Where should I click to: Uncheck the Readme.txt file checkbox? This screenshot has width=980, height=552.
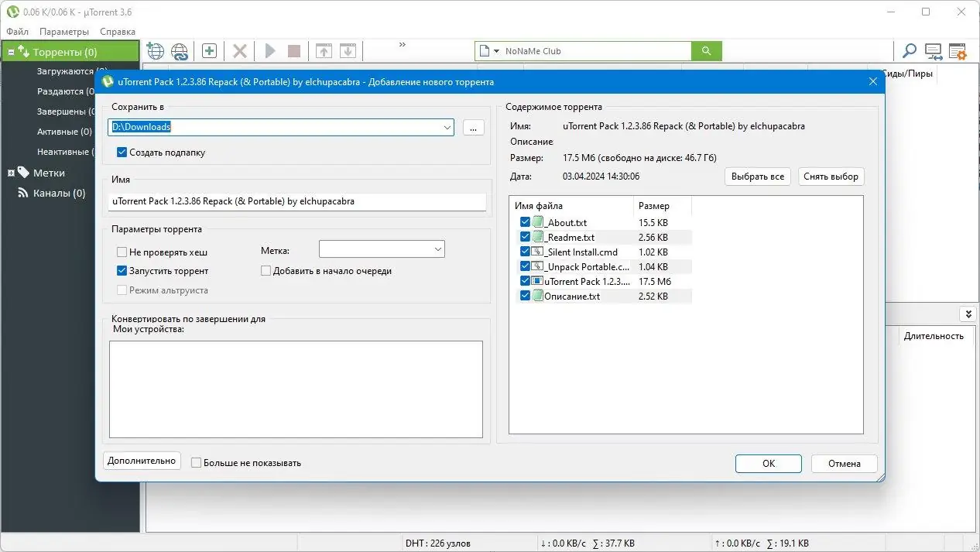pyautogui.click(x=525, y=236)
